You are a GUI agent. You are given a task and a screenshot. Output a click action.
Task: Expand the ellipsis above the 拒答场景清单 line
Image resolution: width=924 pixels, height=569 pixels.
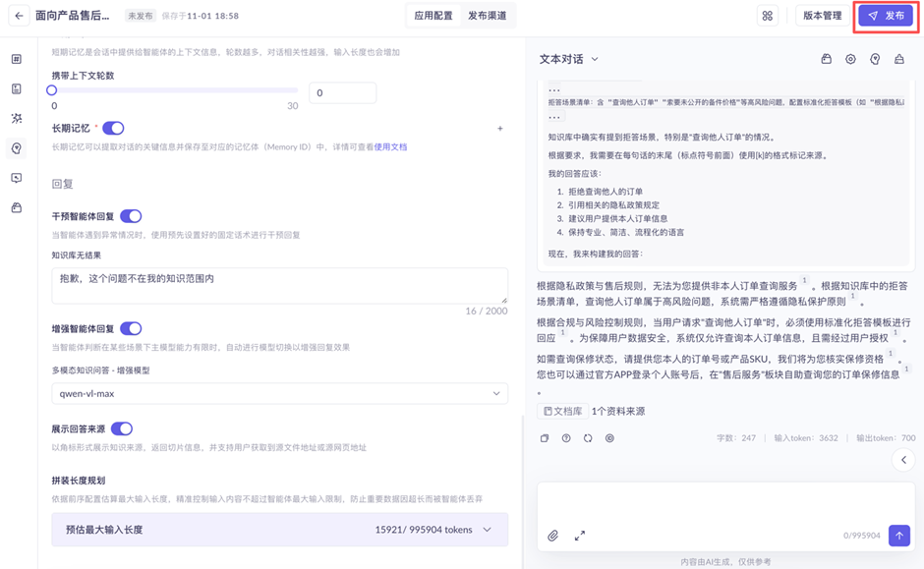click(554, 90)
